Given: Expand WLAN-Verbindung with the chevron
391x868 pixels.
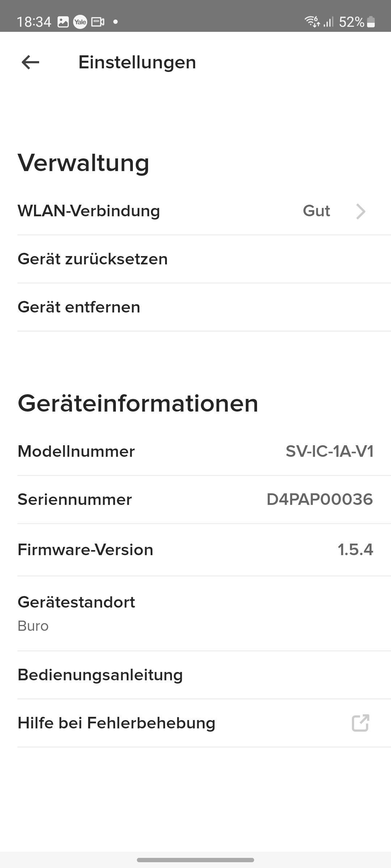Looking at the screenshot, I should [x=361, y=211].
